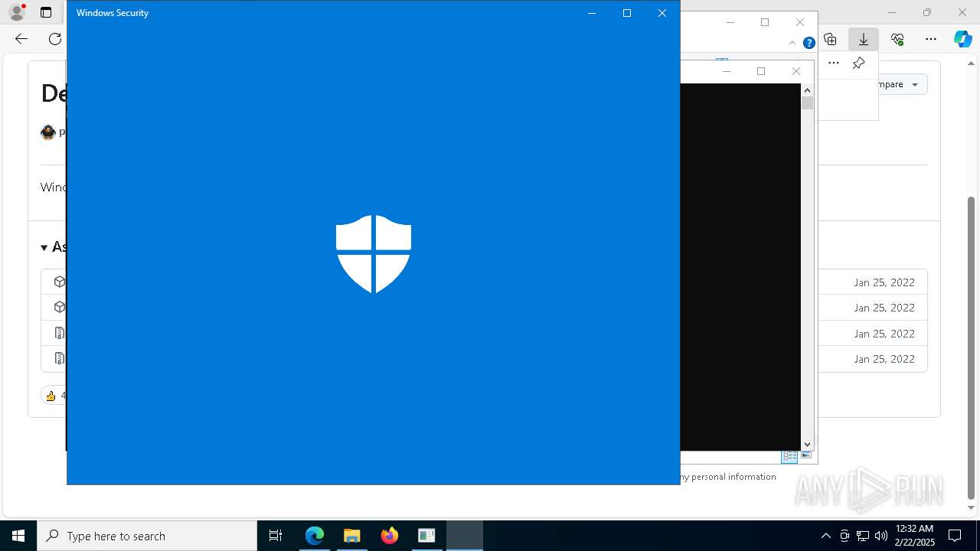Open the File Explorer help icon
Image resolution: width=980 pixels, height=551 pixels.
(808, 43)
